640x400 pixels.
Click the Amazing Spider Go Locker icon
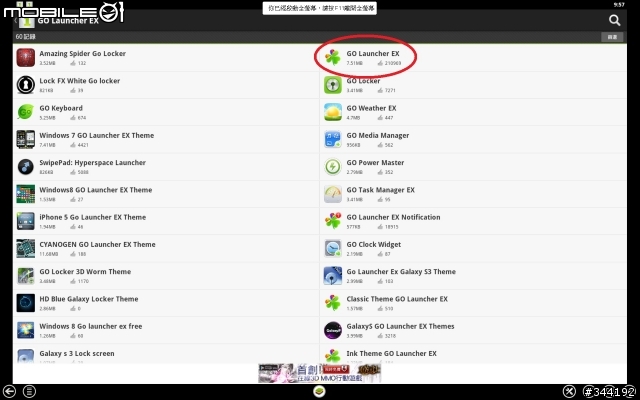coord(25,58)
